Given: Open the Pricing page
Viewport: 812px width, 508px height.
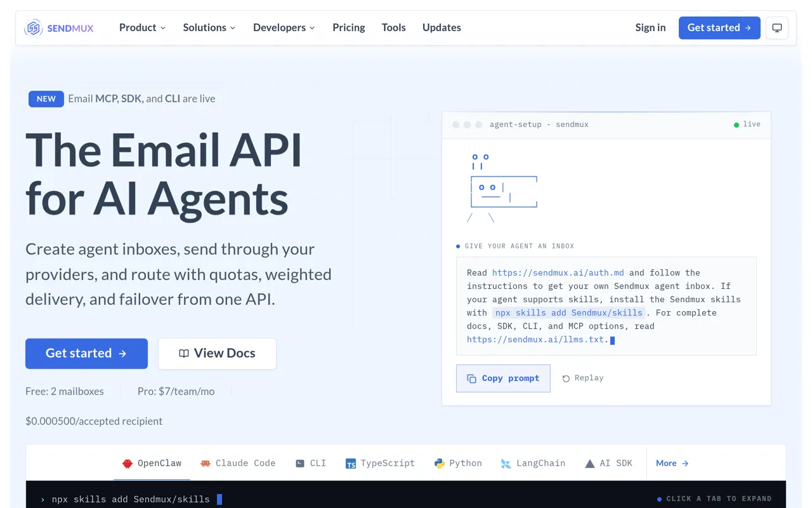Looking at the screenshot, I should click(x=349, y=28).
